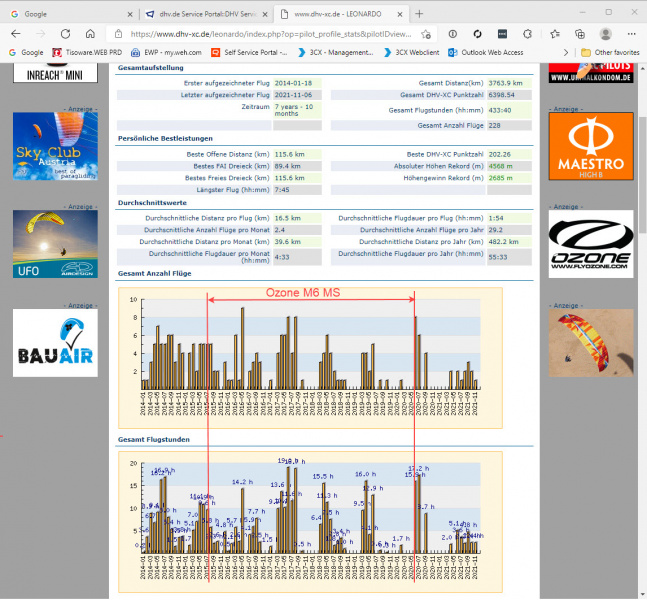Select yearly average distance 482.2 km

coord(503,242)
